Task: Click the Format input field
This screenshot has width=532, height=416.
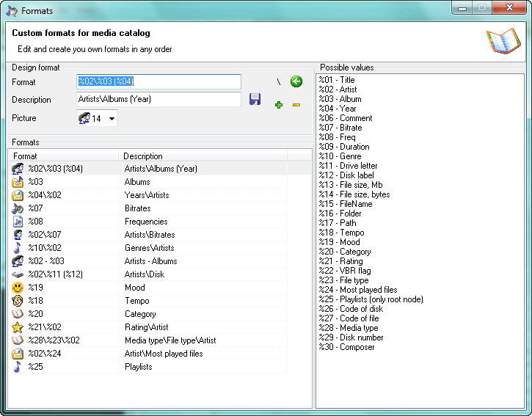Action: coord(158,81)
